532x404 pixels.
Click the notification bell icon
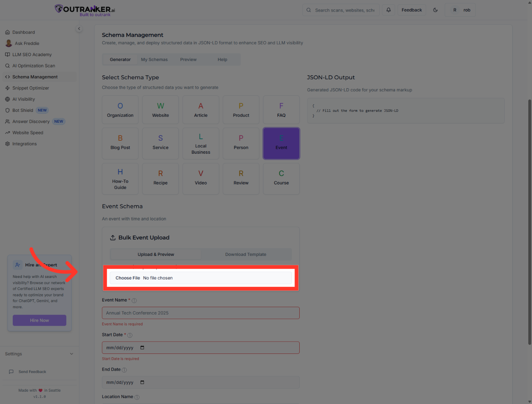coord(389,10)
